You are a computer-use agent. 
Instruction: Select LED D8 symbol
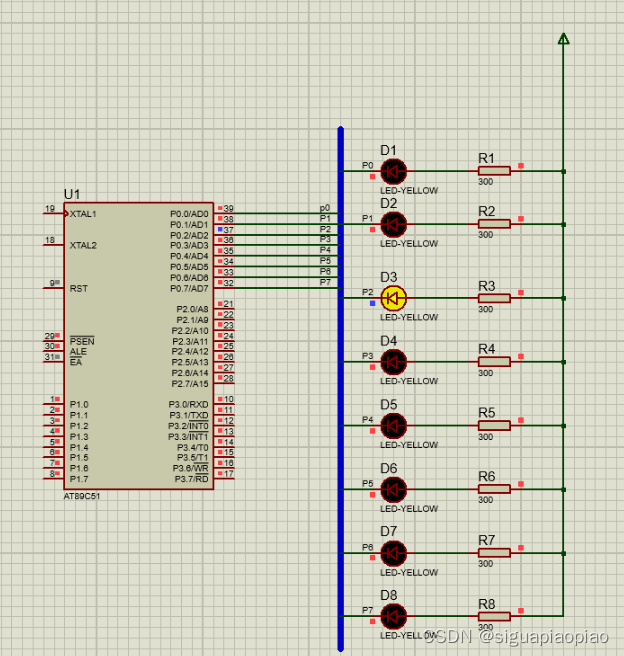393,616
